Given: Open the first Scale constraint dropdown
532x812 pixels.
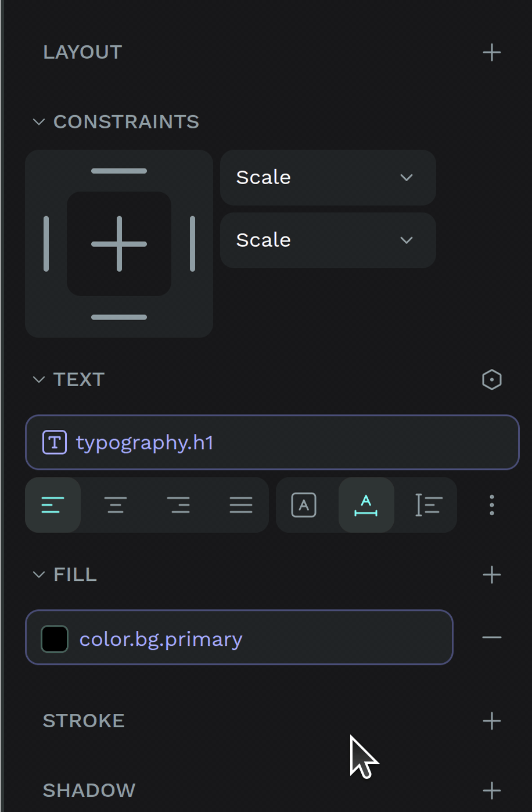Looking at the screenshot, I should (328, 178).
